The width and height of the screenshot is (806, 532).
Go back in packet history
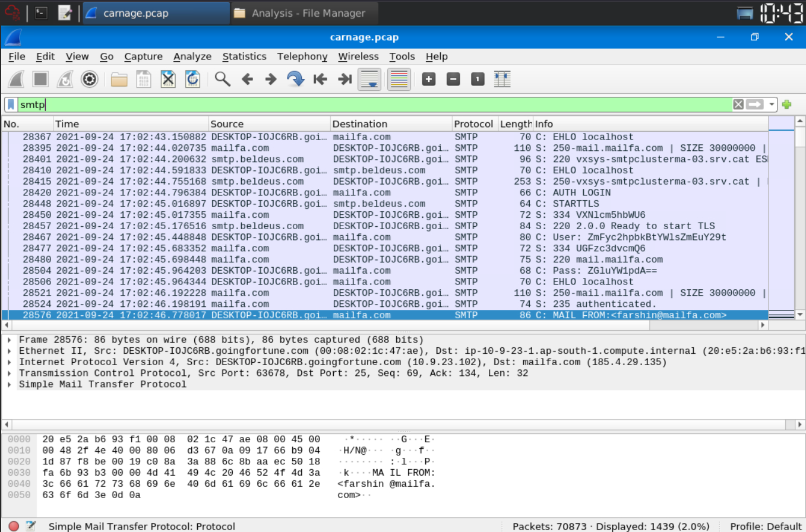[x=247, y=79]
